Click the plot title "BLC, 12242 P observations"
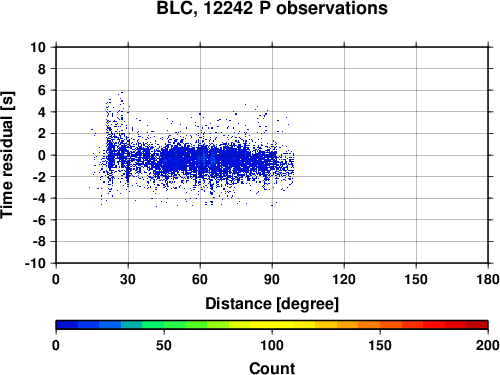 (x=272, y=8)
